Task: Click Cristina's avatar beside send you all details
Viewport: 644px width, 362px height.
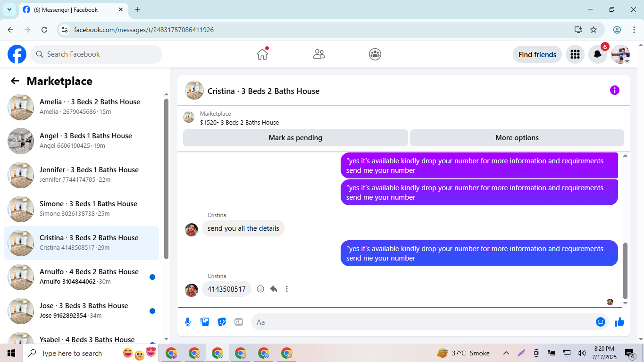Action: coord(192,229)
